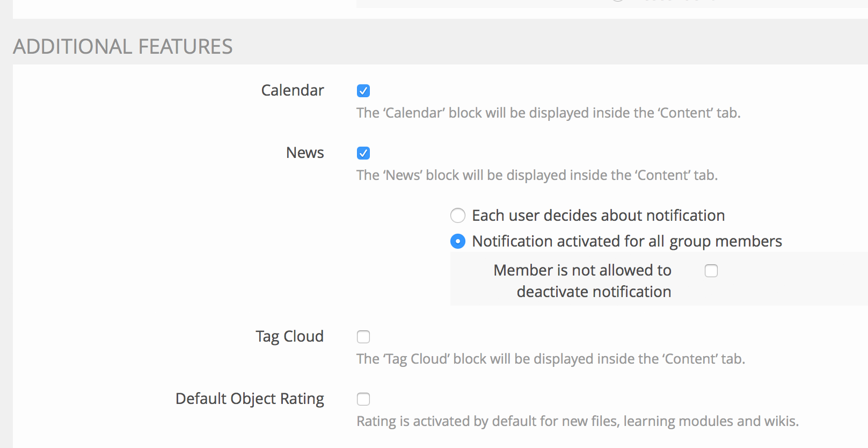Click the 'Default Object Rating' field label

(x=250, y=399)
